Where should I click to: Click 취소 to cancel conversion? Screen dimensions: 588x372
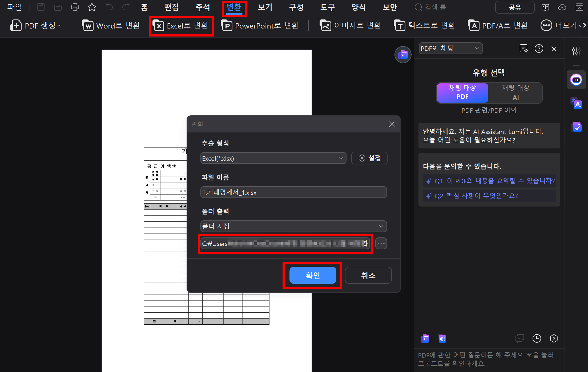[x=368, y=275]
